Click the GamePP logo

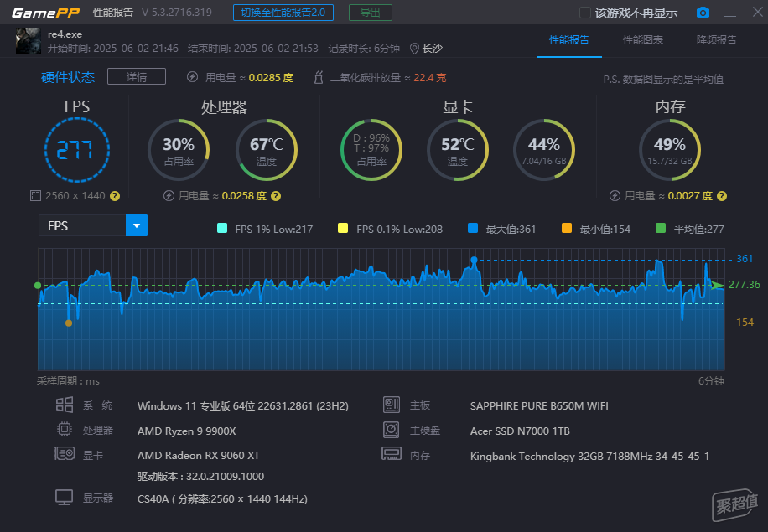point(45,13)
